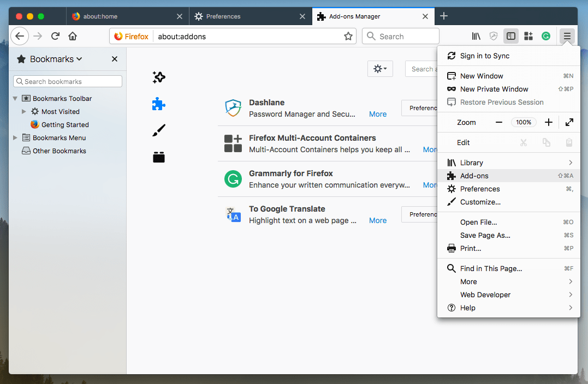Choose Save Page As…
This screenshot has height=384, width=588.
[x=508, y=236]
